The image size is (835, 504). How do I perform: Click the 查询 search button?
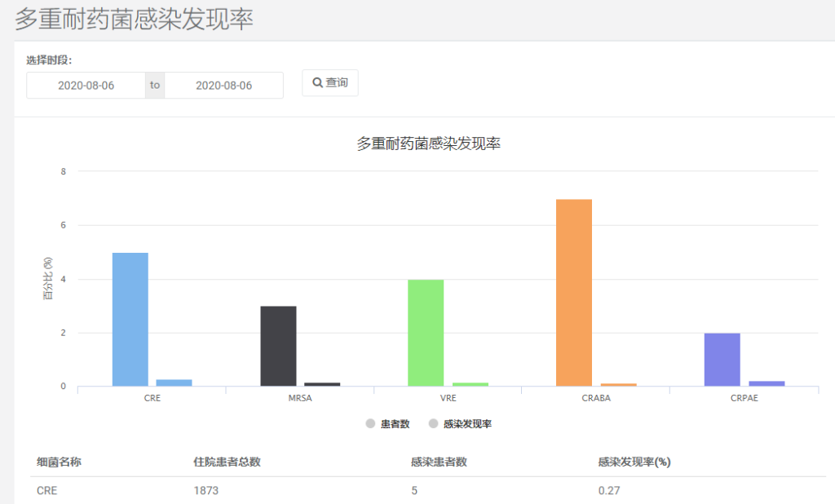pos(330,83)
